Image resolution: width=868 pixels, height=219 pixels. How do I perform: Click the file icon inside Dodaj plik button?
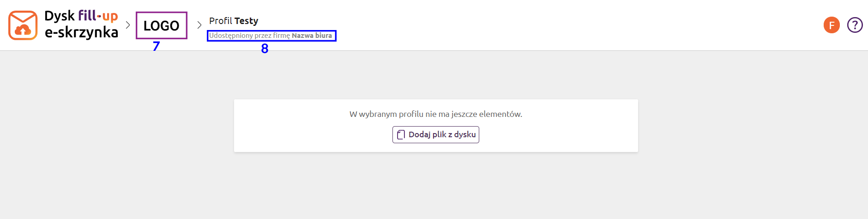(x=401, y=134)
